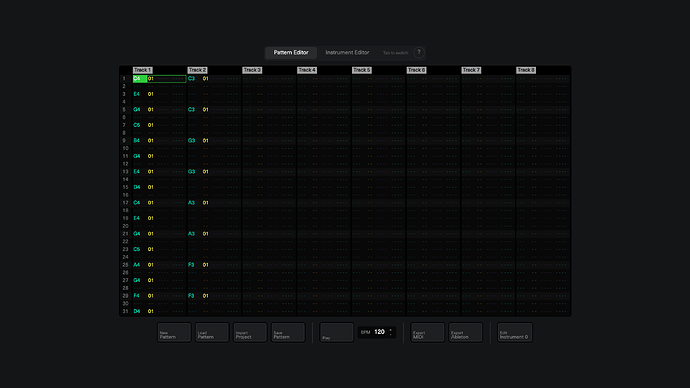
Task: Create a New Pattern
Action: click(x=174, y=333)
